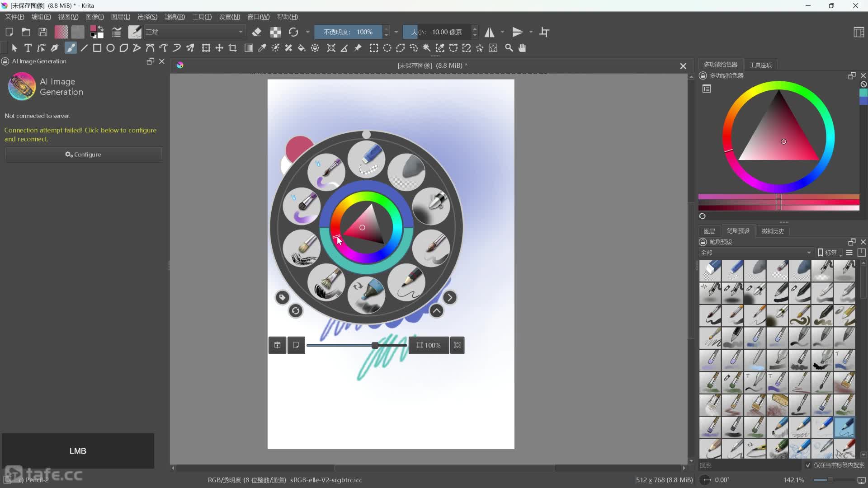Create a new document from the toolbar
The image size is (868, 488).
(9, 32)
